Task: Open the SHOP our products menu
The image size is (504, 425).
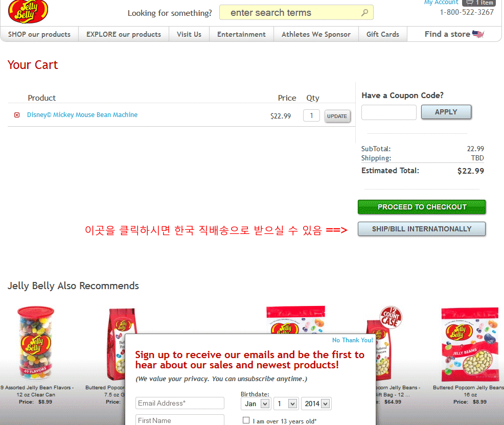Action: [39, 34]
